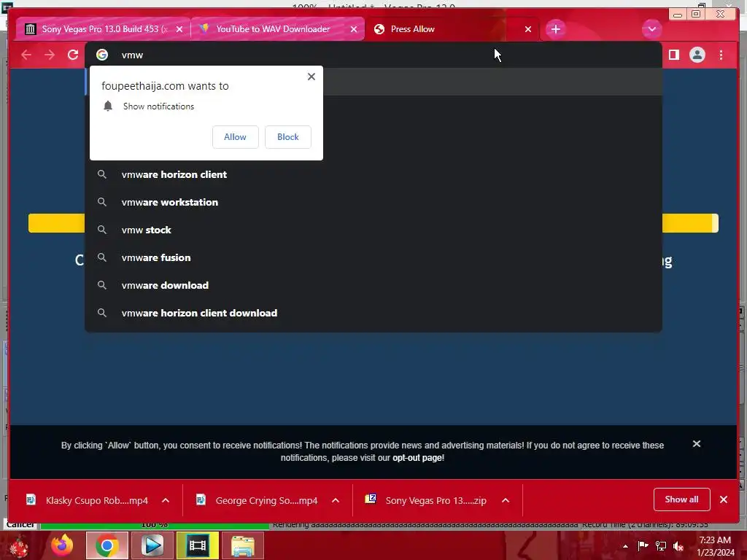Choose suggestion vmware horizon client

pos(373,175)
